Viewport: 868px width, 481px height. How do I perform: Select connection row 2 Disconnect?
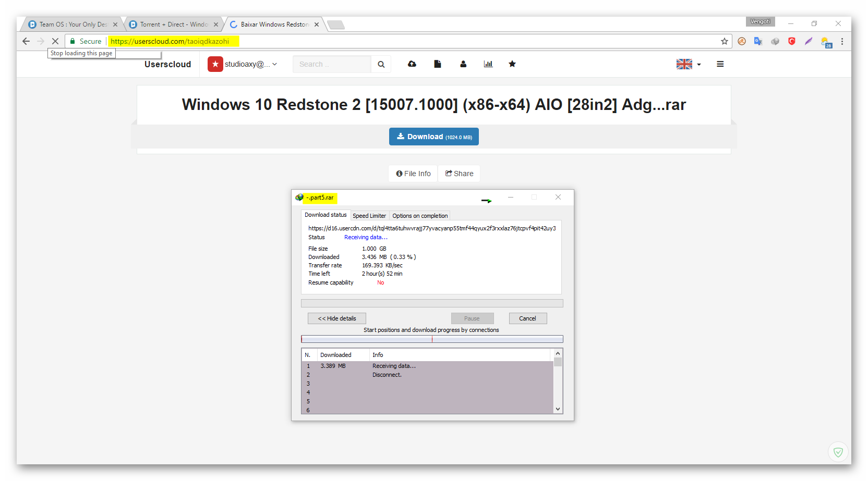click(x=427, y=375)
